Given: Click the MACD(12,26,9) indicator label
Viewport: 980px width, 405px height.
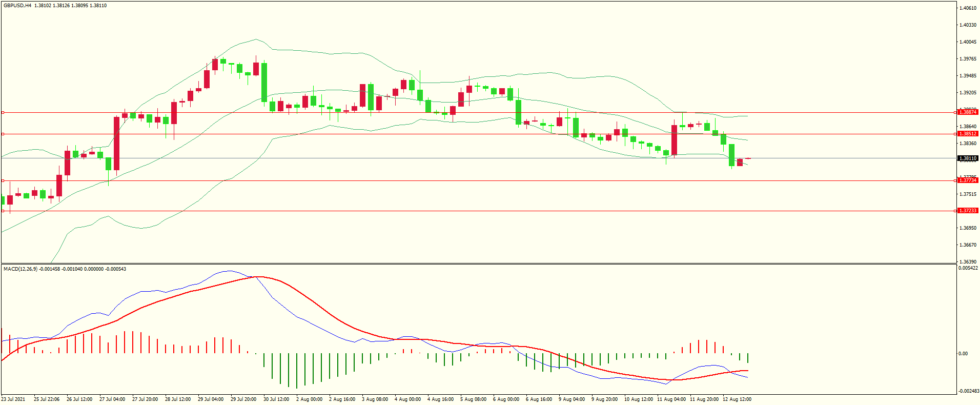Looking at the screenshot, I should [21, 269].
